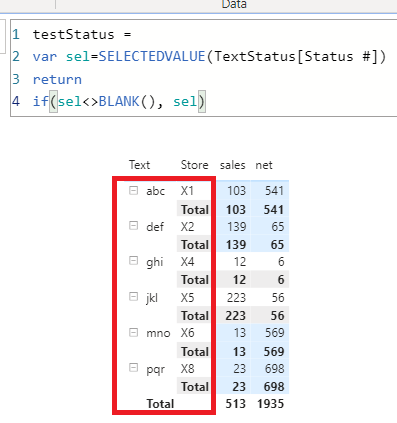397x423 pixels.
Task: Collapse the def row group
Action: pyautogui.click(x=133, y=226)
